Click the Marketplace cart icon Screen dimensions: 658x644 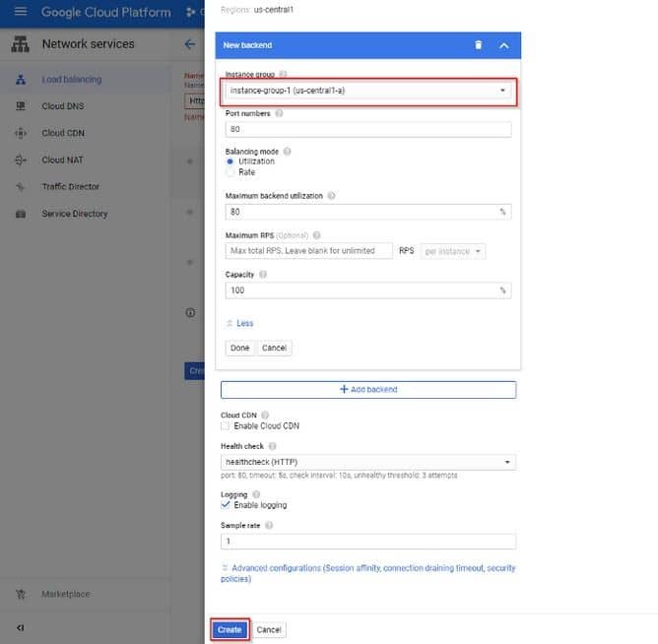click(21, 594)
